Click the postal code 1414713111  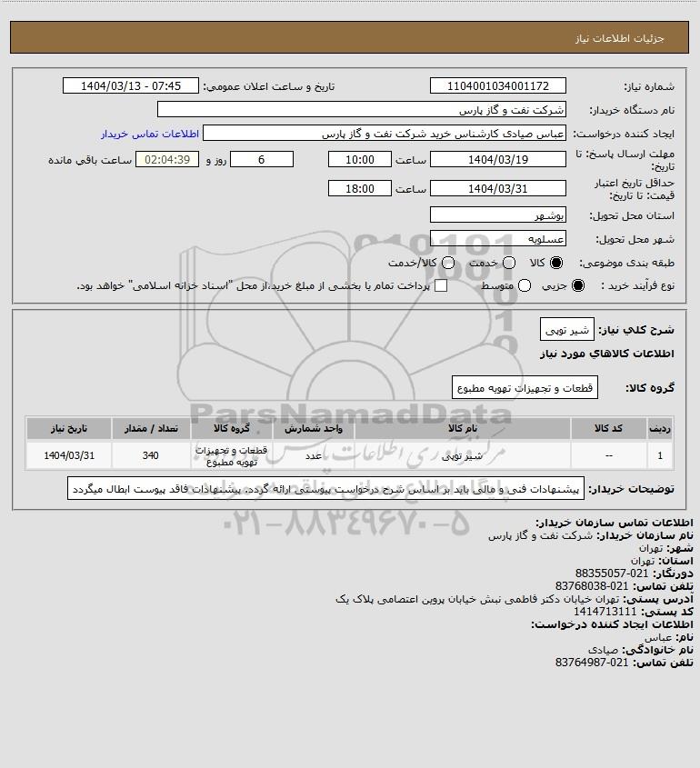[x=605, y=612]
